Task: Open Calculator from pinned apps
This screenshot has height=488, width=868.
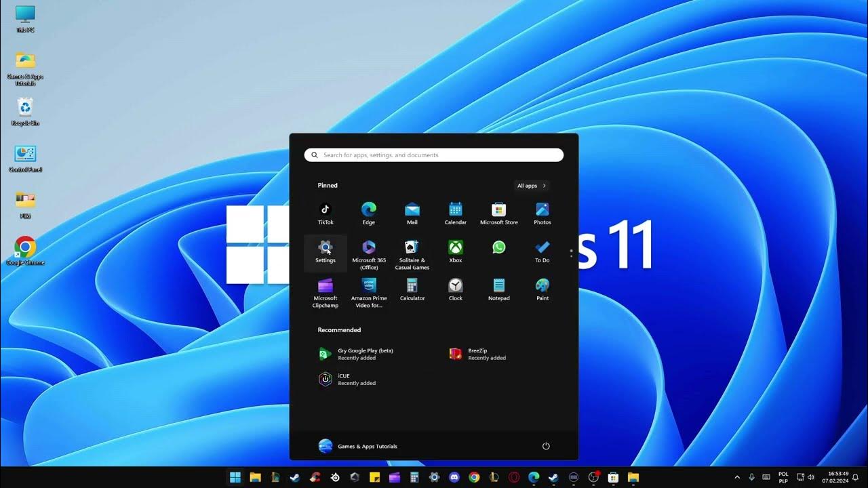Action: coord(412,289)
